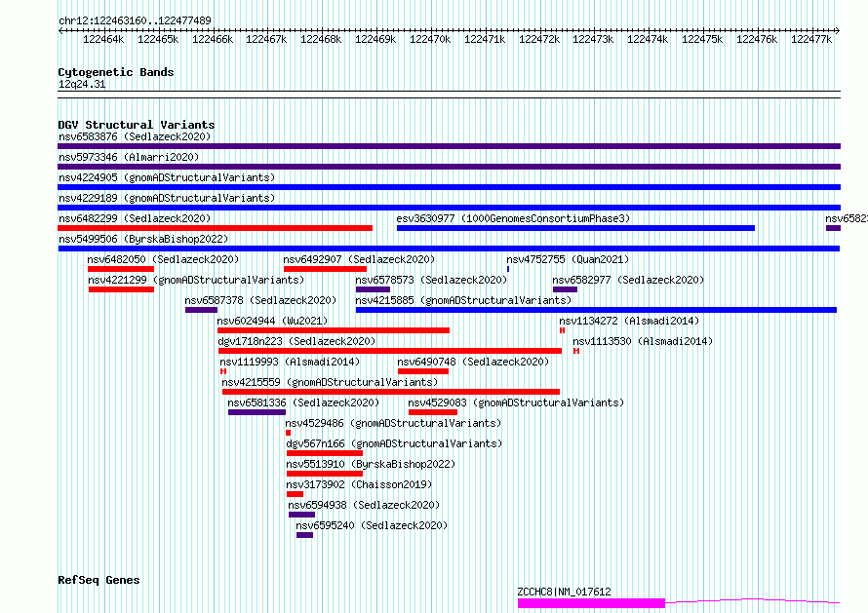The width and height of the screenshot is (868, 613).
Task: Click nsv6587378 (Sedlazeck2020) label
Action: 260,300
